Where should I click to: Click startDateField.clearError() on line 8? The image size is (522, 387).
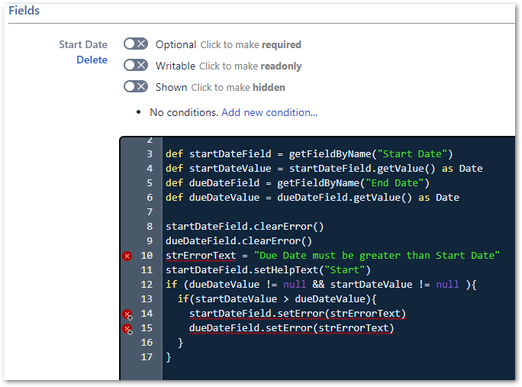click(x=245, y=227)
